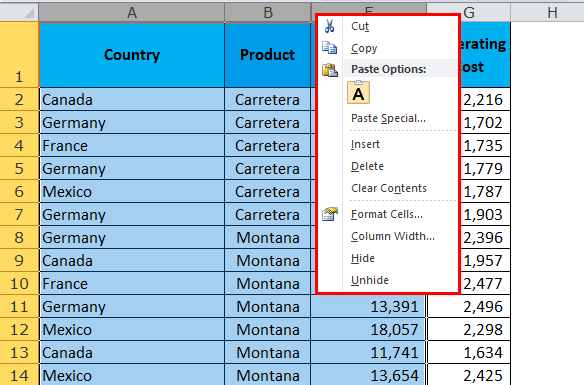Click Canada cell in row 9

pos(132,261)
